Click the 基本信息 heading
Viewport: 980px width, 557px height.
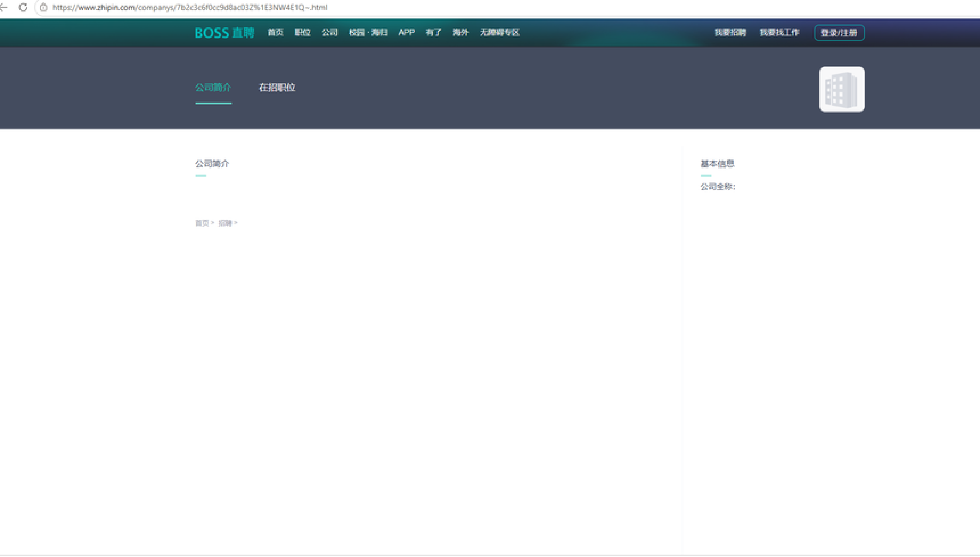pyautogui.click(x=717, y=164)
